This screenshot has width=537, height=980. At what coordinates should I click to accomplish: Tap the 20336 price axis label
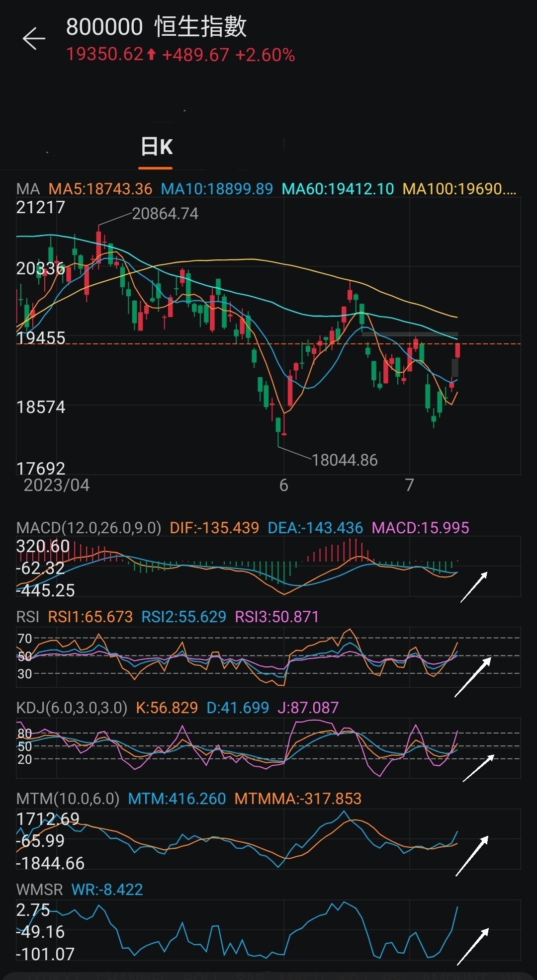[41, 269]
